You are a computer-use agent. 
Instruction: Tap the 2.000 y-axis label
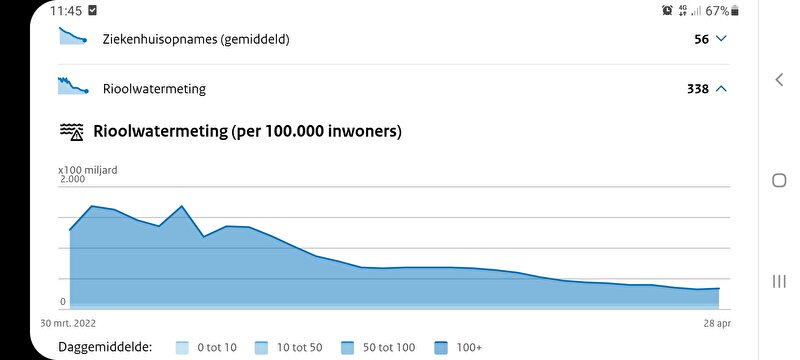tap(73, 179)
